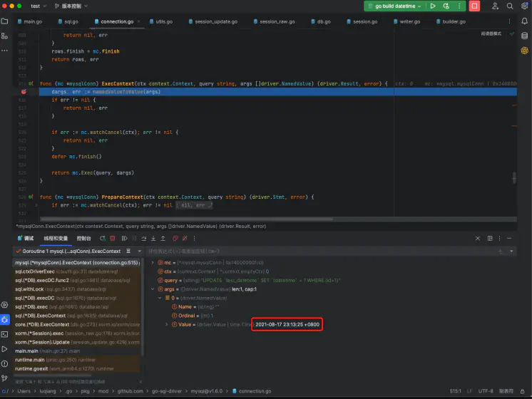Switch to the db.go tab
532x399 pixels.
[x=321, y=21]
